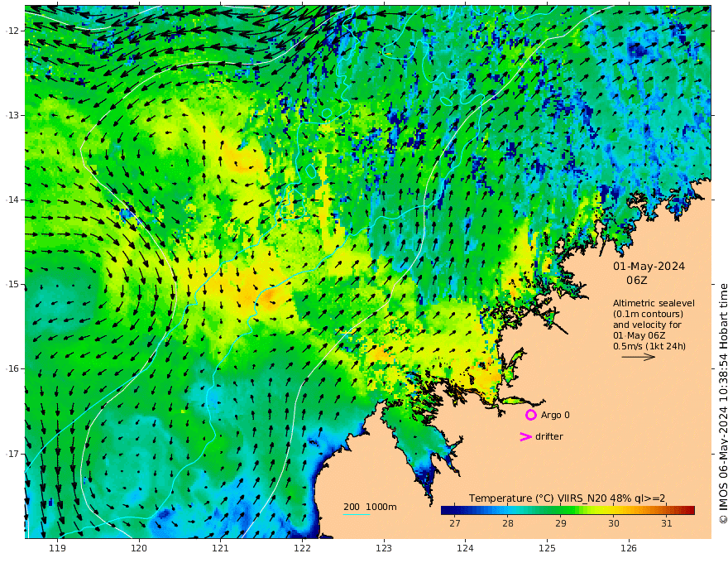Click longitude label 124 on the axis
This screenshot has height=563, width=728.
click(465, 548)
